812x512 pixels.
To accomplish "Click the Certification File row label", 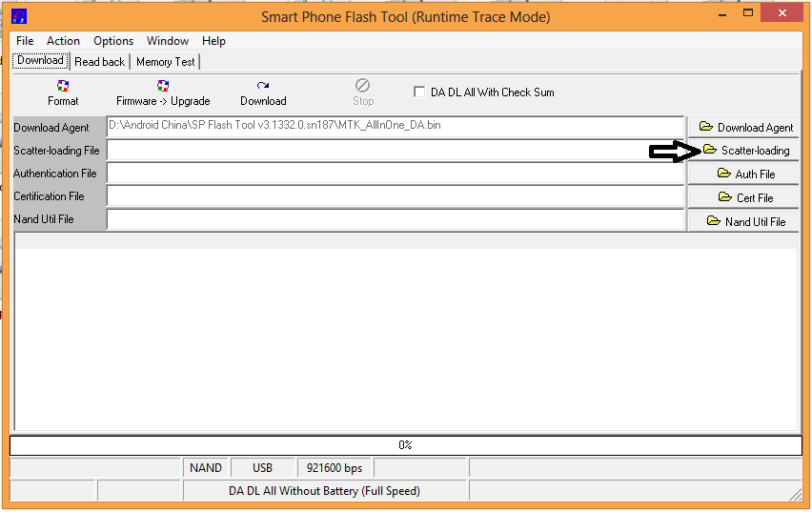I will click(49, 196).
